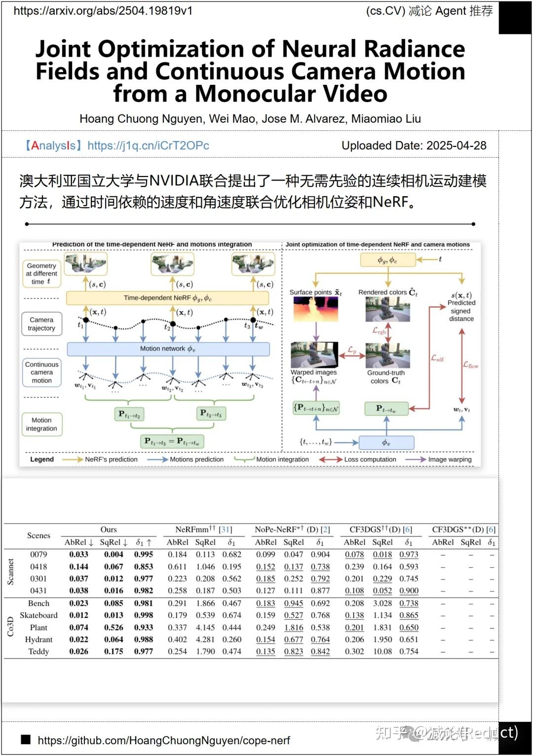
Task: Select the Teddy scene row in table
Action: 38,651
